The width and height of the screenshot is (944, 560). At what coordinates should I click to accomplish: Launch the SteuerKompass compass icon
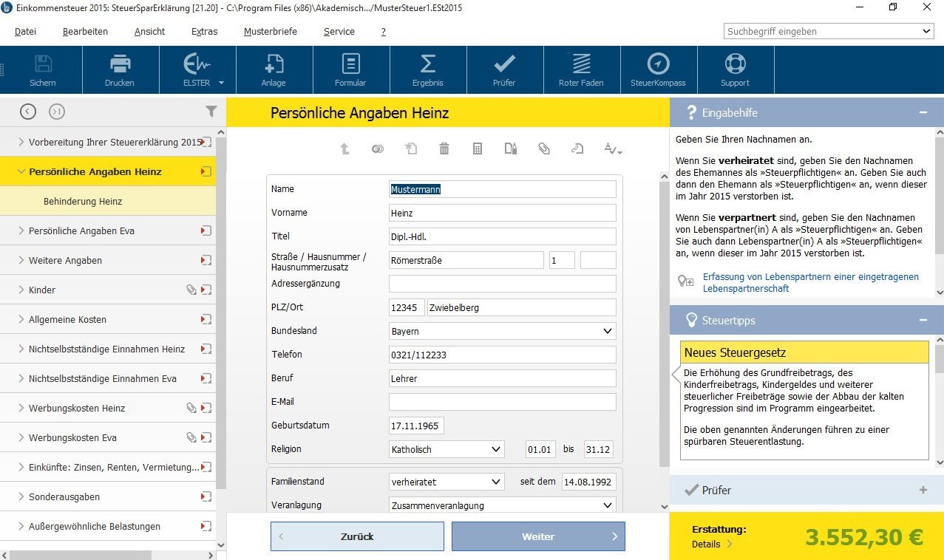658,70
